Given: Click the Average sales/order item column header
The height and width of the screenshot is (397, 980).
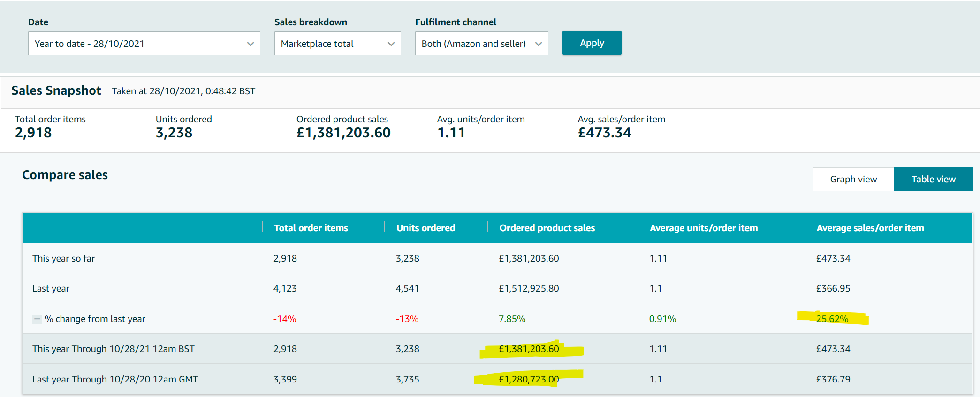Looking at the screenshot, I should pyautogui.click(x=870, y=228).
